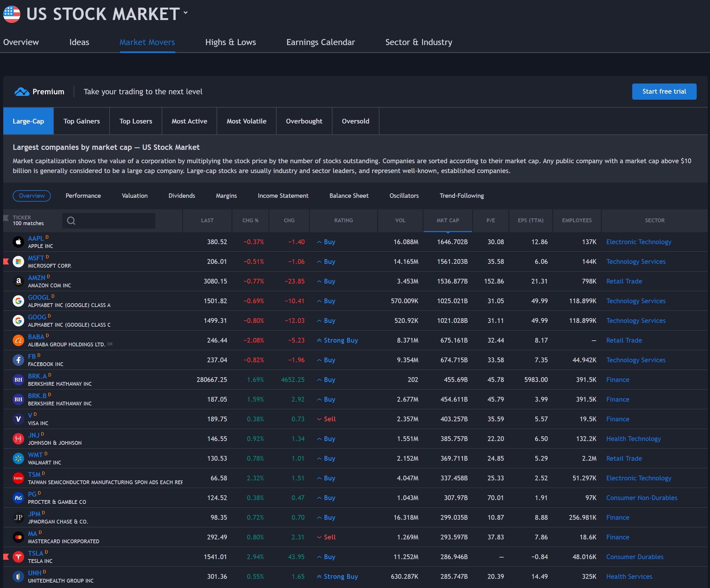Screen dimensions: 710x588
Task: Click the Start free trial button
Action: [x=664, y=92]
